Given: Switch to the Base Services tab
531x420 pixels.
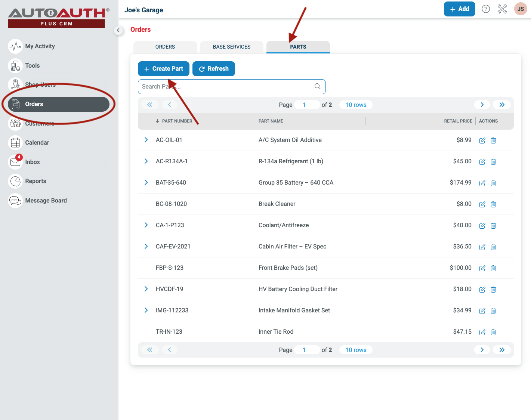Looking at the screenshot, I should [231, 47].
